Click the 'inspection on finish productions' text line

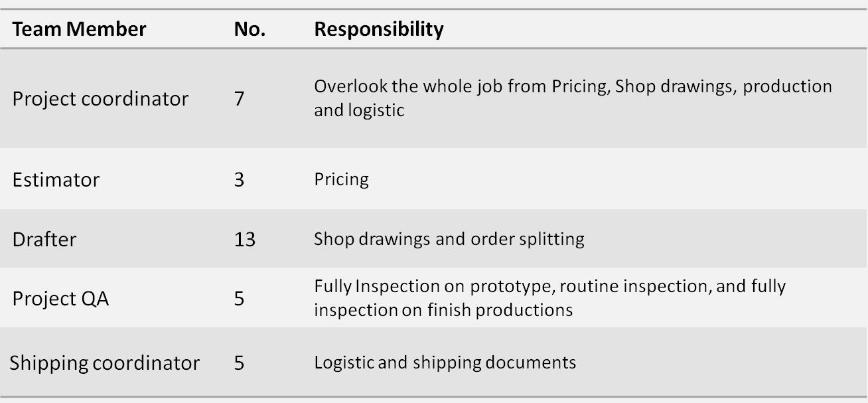pyautogui.click(x=443, y=310)
